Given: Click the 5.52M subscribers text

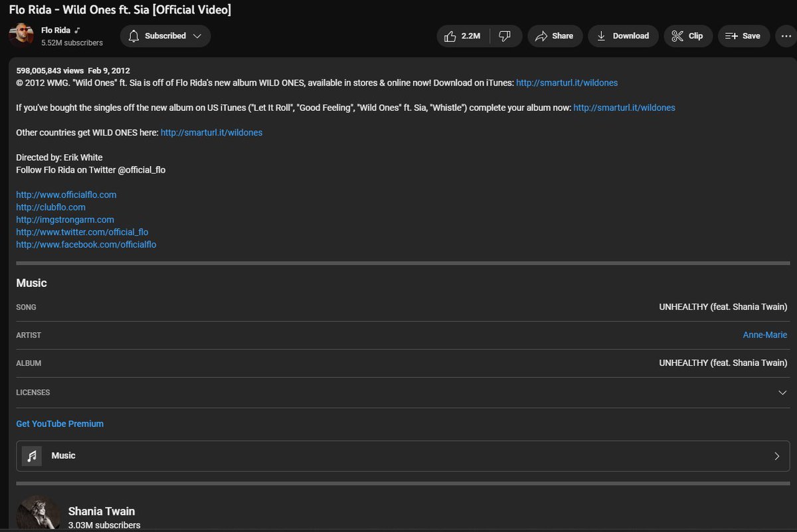Looking at the screenshot, I should (x=72, y=43).
